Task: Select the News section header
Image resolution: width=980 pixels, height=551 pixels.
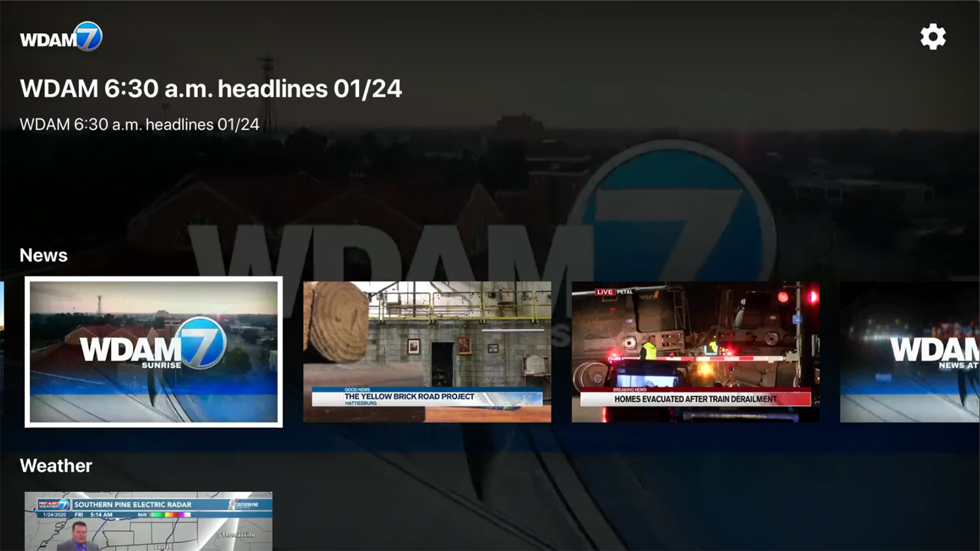Action: pos(43,255)
